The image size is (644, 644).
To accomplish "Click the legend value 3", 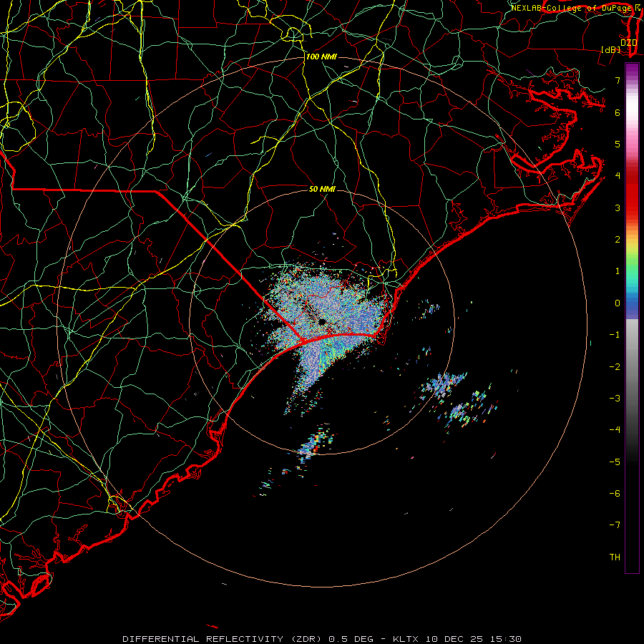I will tap(618, 208).
